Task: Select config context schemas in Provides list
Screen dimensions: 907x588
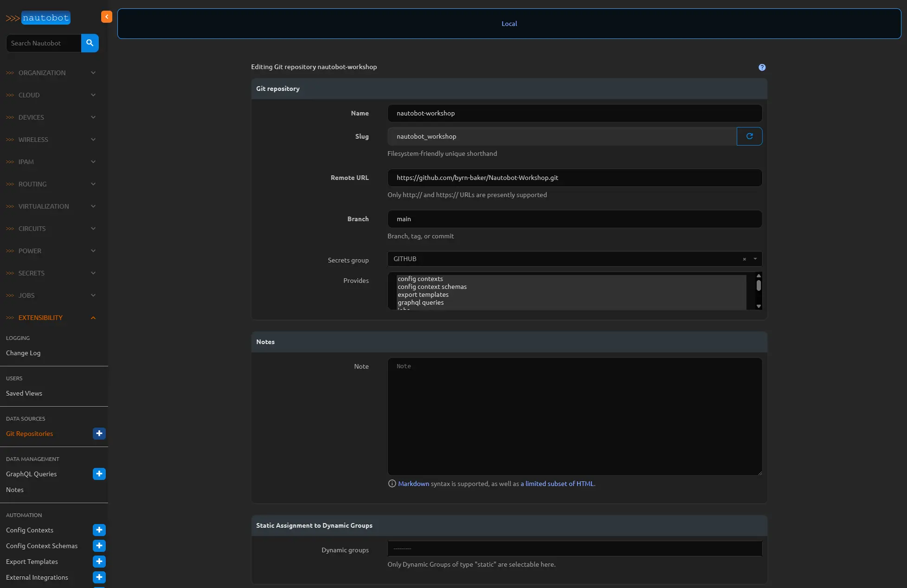Action: click(x=571, y=287)
